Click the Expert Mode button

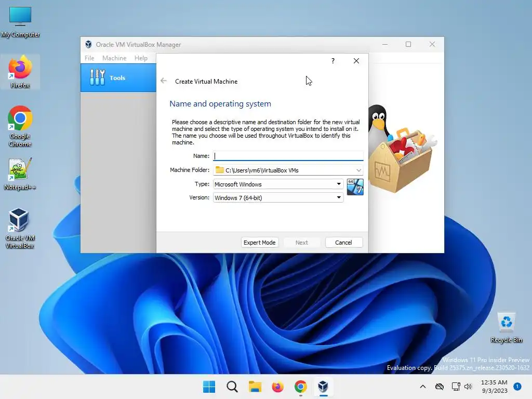pos(260,242)
